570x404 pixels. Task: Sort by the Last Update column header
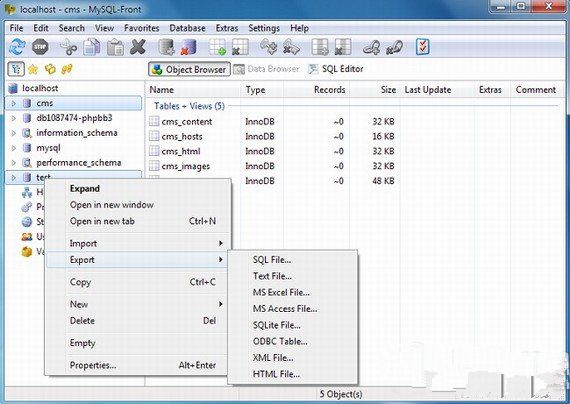(437, 90)
